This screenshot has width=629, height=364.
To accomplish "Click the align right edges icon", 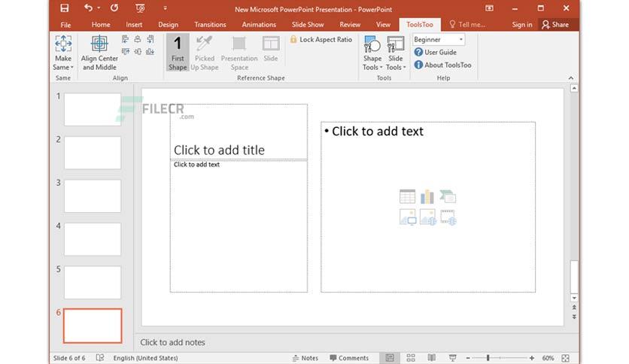I will [x=150, y=39].
